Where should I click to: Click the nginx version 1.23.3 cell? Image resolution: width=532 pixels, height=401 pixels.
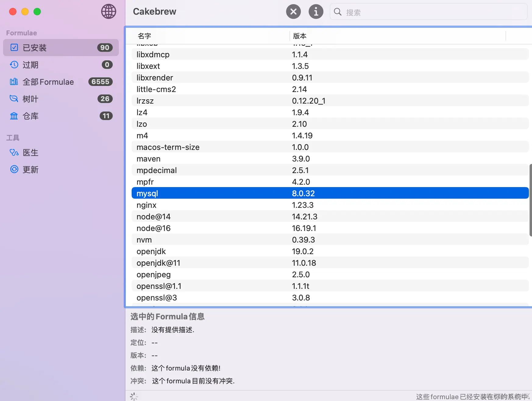[x=303, y=205]
